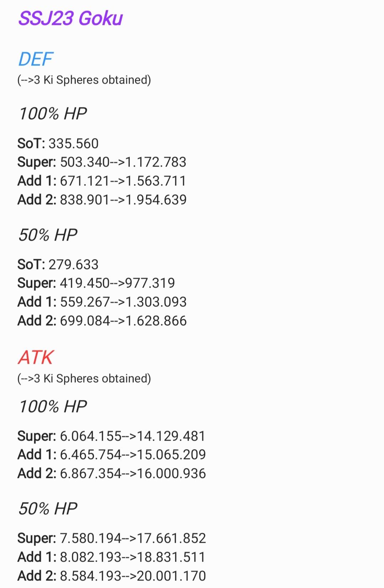Click the SoT: 335.560 line
This screenshot has height=588, width=384.
[58, 143]
